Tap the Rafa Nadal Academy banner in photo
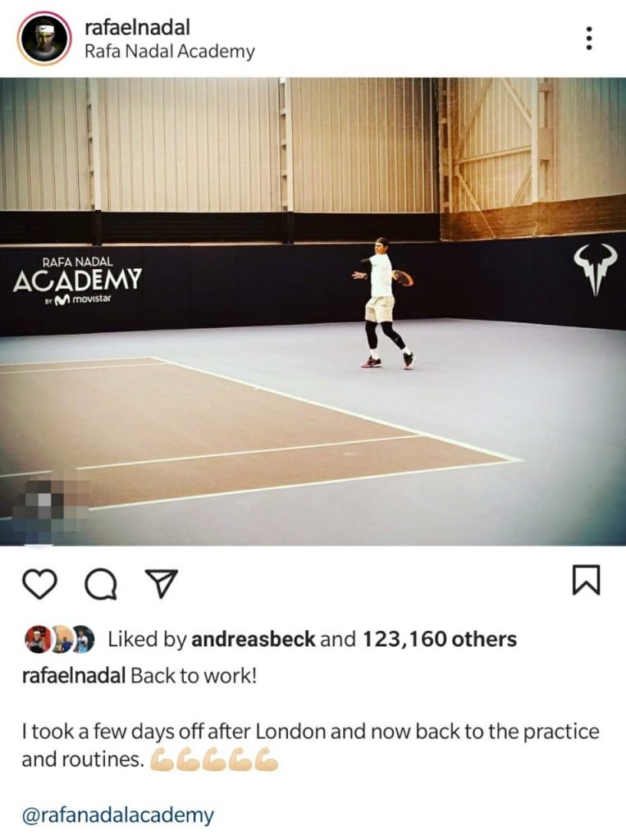The image size is (626, 840). (77, 281)
